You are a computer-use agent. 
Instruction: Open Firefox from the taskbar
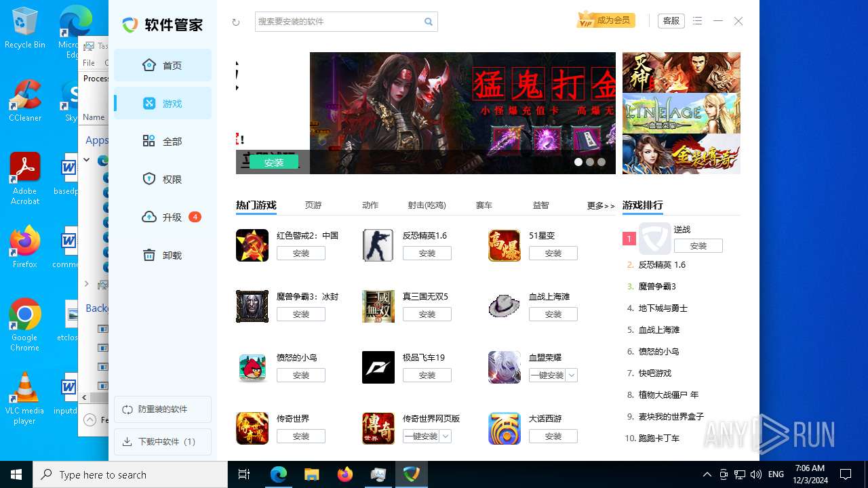[345, 474]
